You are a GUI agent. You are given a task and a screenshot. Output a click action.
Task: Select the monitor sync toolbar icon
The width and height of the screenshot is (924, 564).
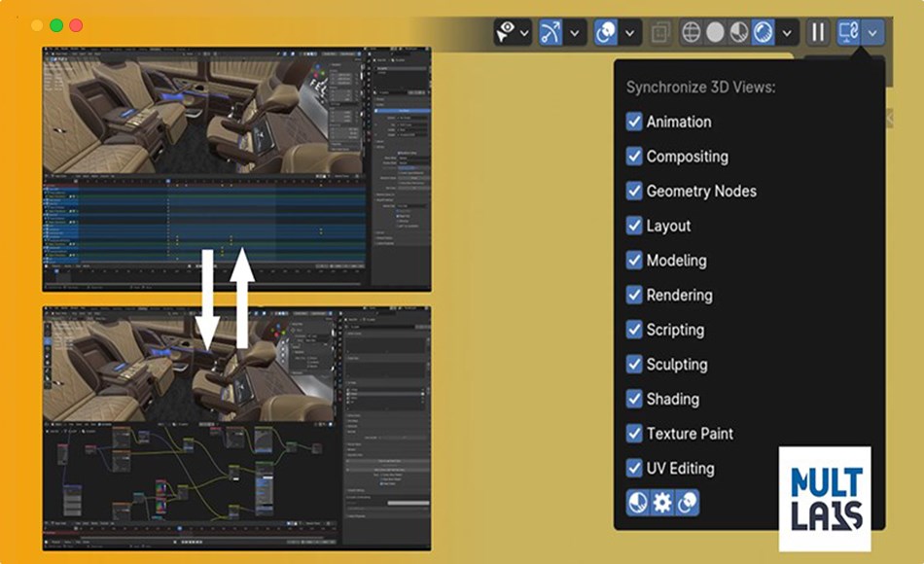tap(845, 31)
